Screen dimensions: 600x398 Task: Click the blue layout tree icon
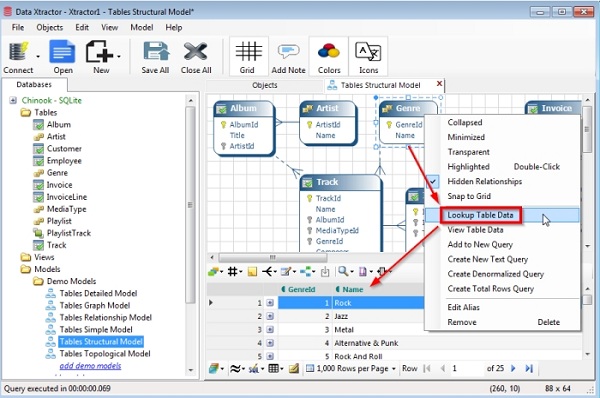(305, 272)
